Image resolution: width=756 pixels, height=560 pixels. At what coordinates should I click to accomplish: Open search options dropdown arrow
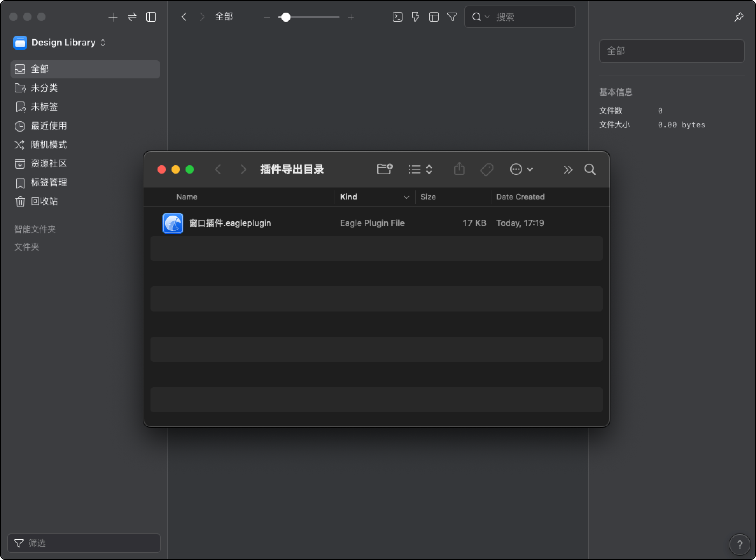(x=487, y=17)
